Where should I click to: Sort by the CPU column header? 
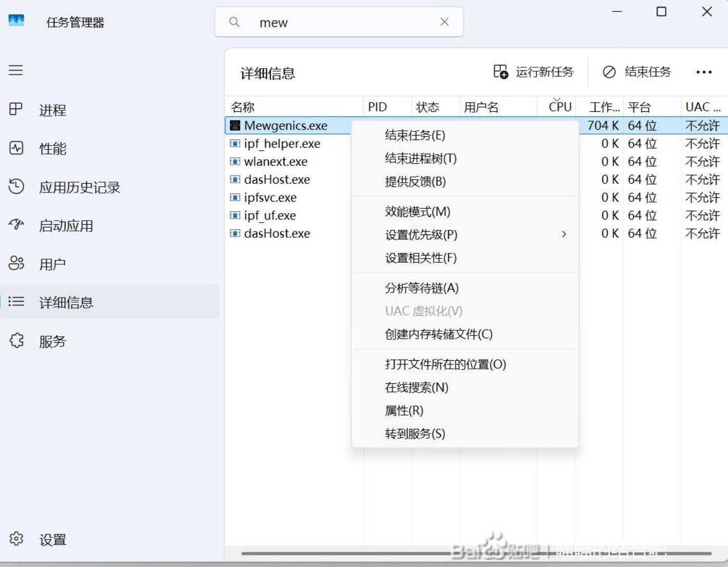559,107
